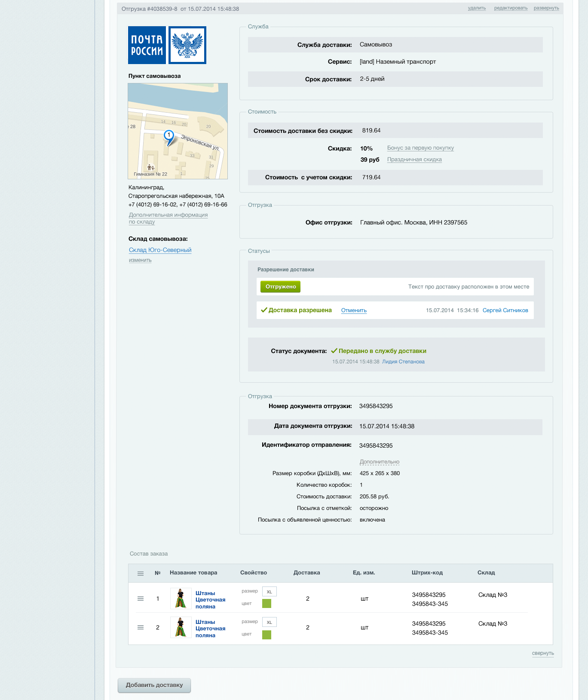
Task: Expand shipment via развернуть link
Action: (546, 8)
